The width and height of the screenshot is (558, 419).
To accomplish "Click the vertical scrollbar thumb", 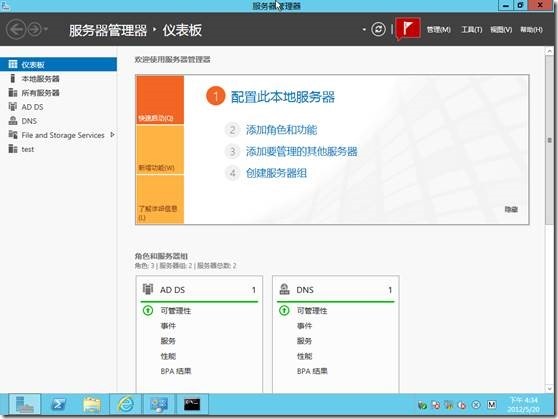I will pos(549,140).
